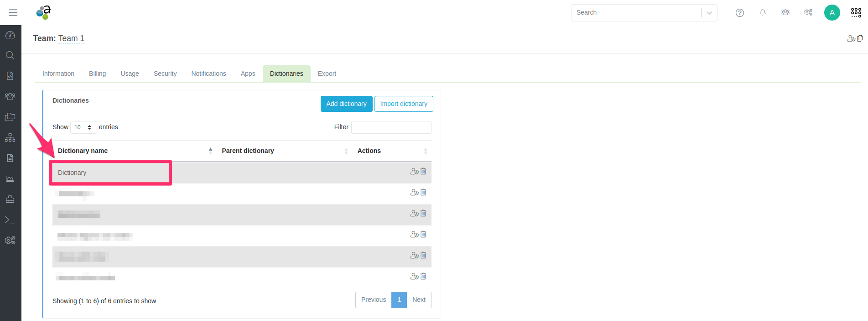Click the Import dictionary button
Image resolution: width=868 pixels, height=321 pixels.
tap(404, 104)
